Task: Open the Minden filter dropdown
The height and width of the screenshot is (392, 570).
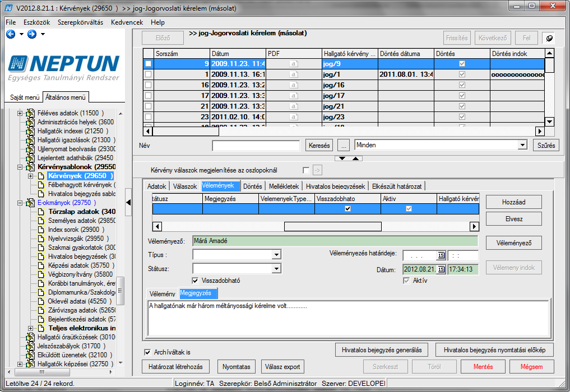Action: coord(522,145)
